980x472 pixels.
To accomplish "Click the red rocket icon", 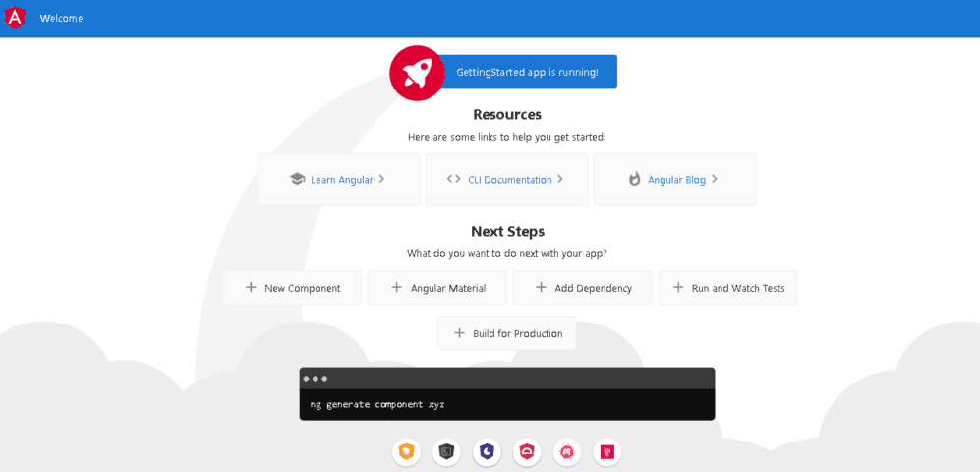I will [x=417, y=73].
